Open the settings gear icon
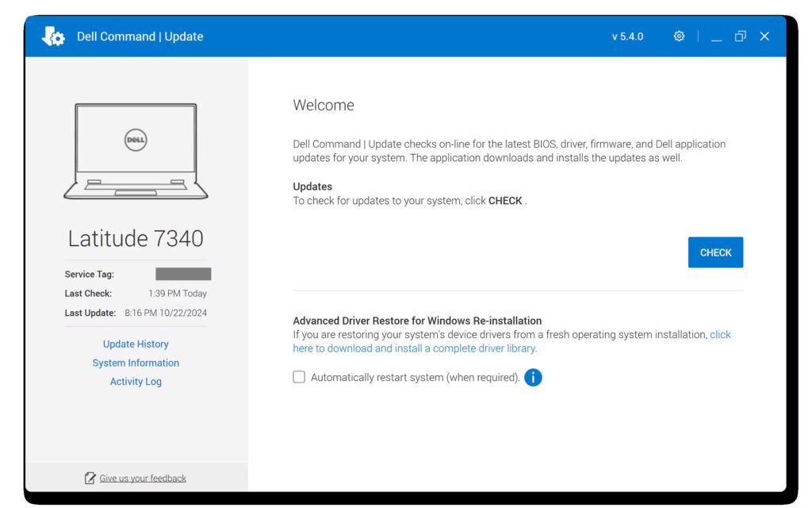 pyautogui.click(x=679, y=36)
